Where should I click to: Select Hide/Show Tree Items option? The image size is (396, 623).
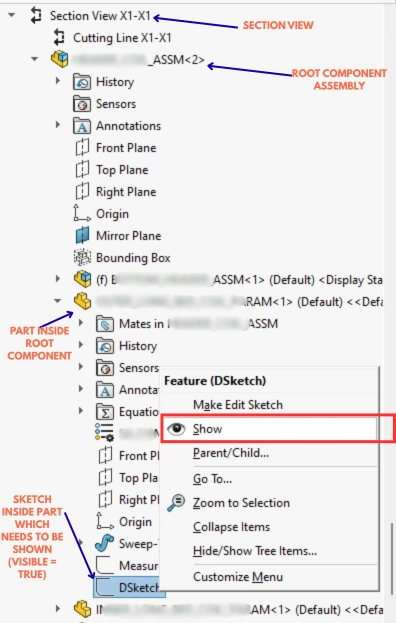tap(255, 551)
